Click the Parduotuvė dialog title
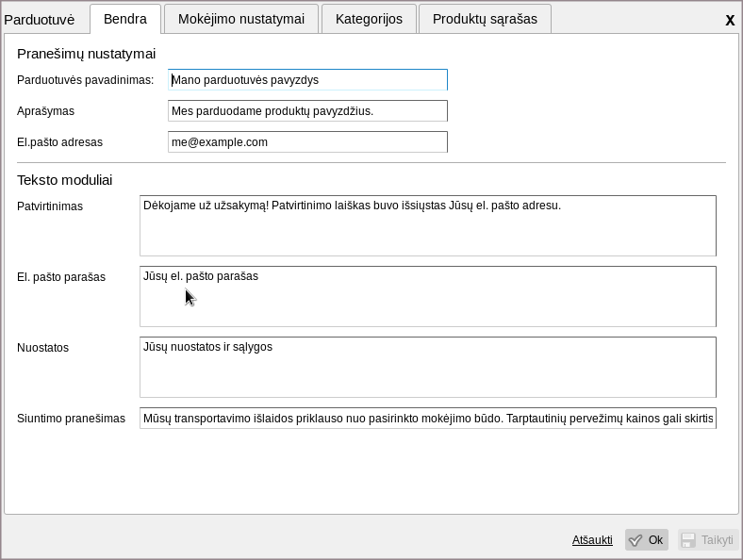Screen dimensions: 743x560 tap(39, 20)
